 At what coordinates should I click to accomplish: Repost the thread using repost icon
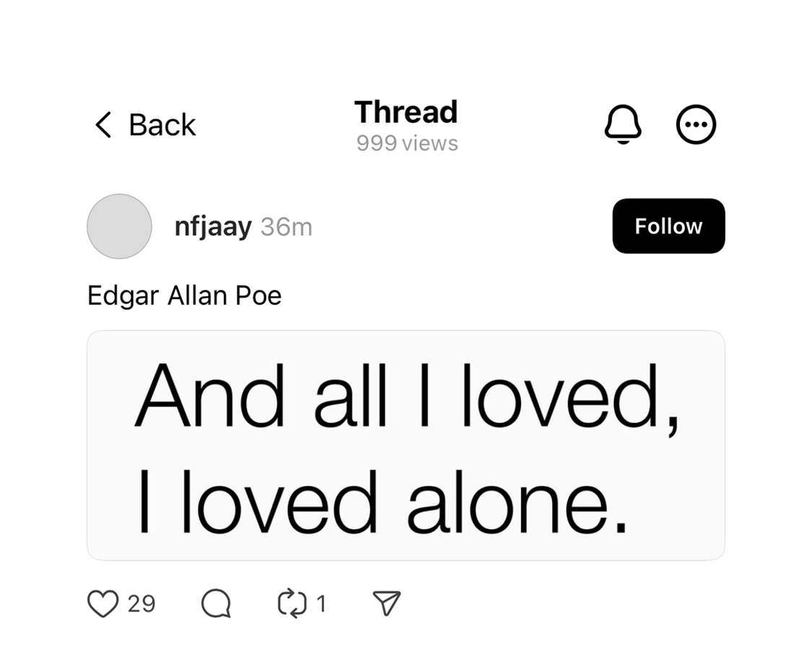[x=292, y=604]
